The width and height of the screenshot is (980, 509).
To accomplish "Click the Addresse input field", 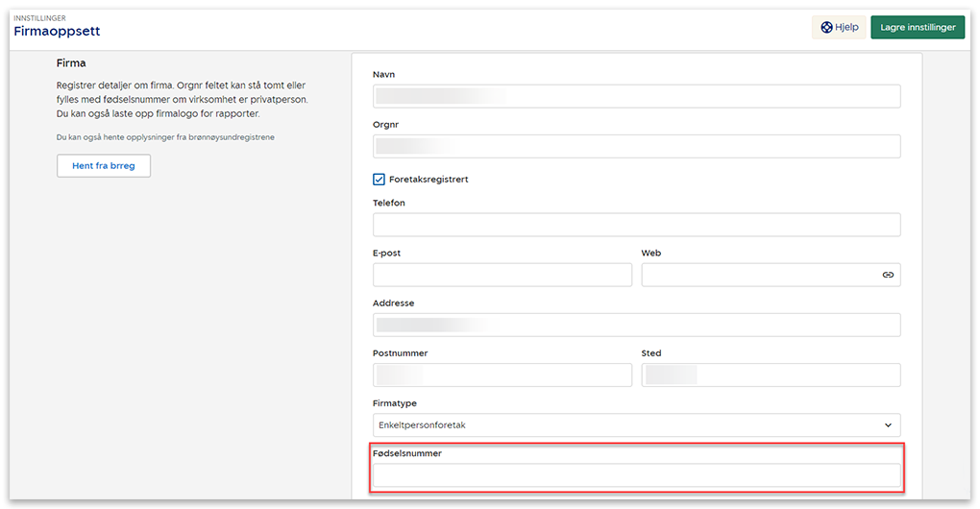I will [635, 325].
